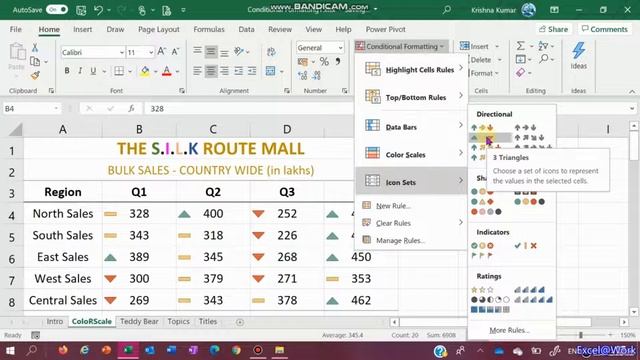Select the 3 Flags indicator icon set
Viewport: 640px width, 360px height.
pyautogui.click(x=482, y=256)
